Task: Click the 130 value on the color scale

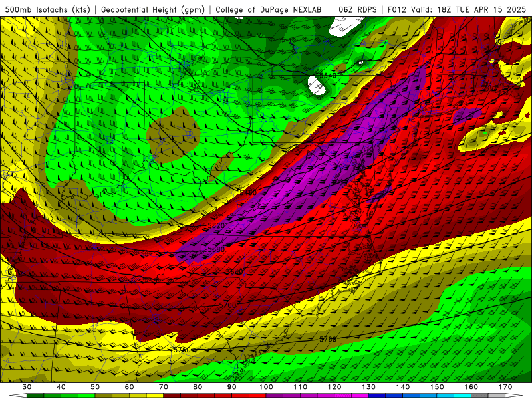Action: [368, 387]
